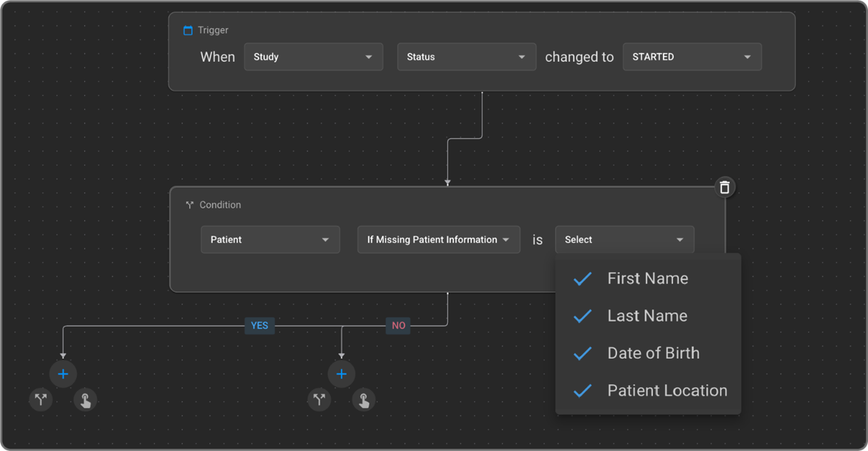The image size is (868, 451).
Task: Add branch condition under YES path
Action: [x=41, y=399]
